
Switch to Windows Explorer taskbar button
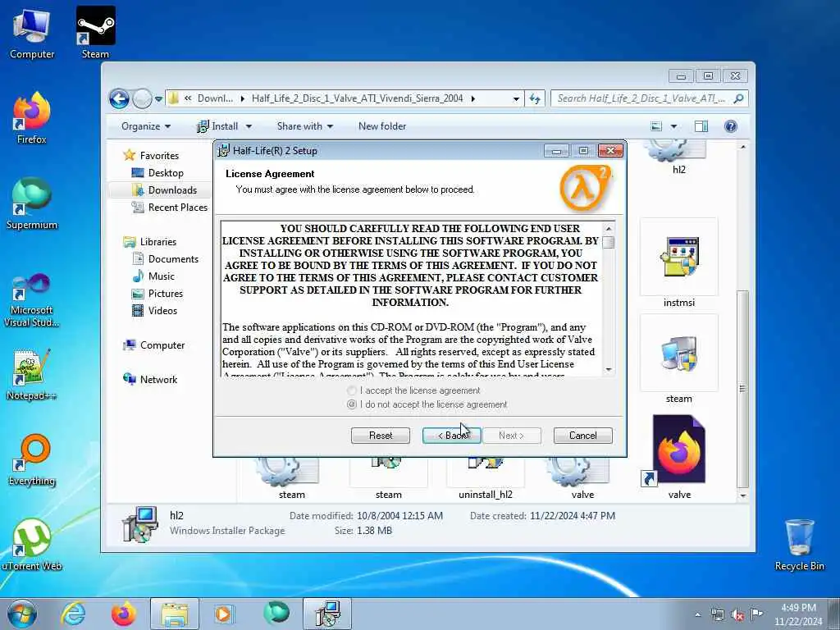[x=175, y=614]
